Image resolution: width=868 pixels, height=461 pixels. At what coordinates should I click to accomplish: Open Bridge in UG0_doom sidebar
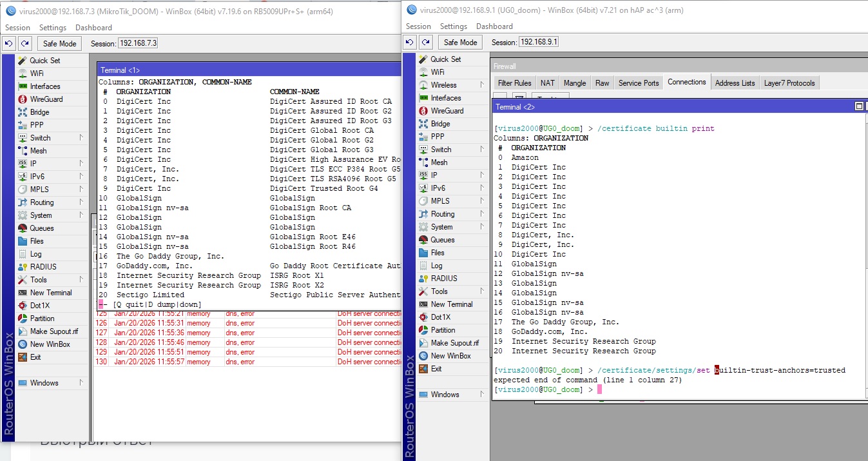click(440, 124)
